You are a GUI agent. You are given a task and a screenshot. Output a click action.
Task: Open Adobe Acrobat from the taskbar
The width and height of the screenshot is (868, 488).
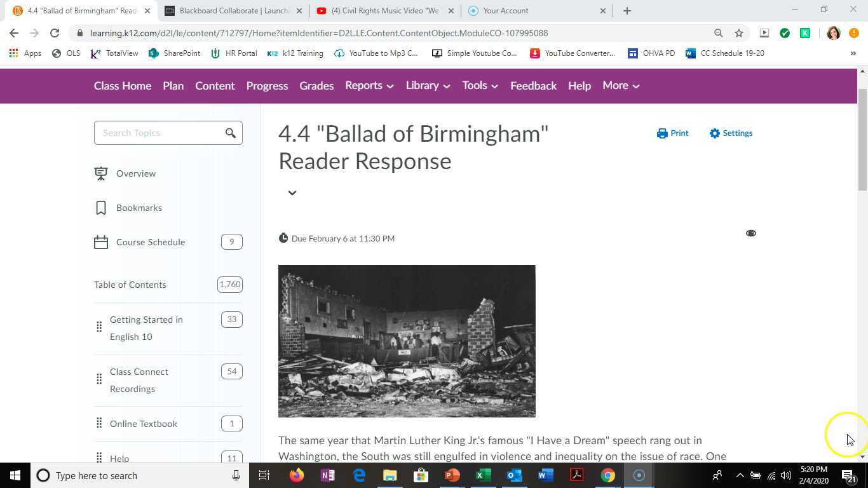pyautogui.click(x=576, y=475)
